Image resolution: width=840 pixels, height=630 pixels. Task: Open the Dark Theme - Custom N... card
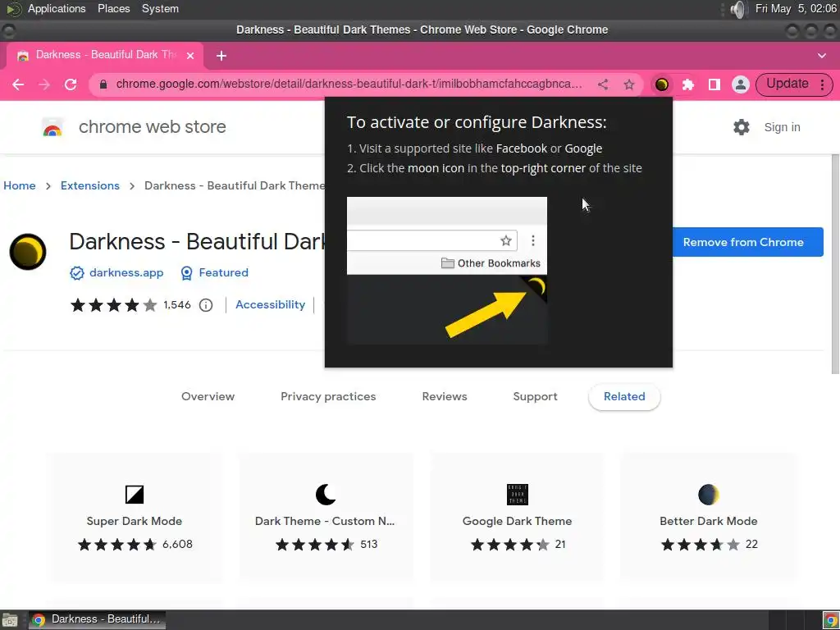[325, 518]
